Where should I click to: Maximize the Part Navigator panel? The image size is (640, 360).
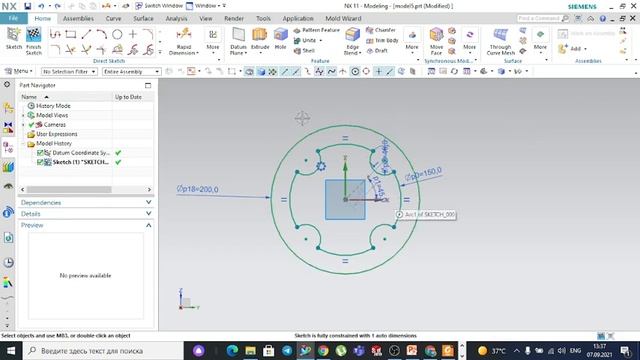(148, 85)
